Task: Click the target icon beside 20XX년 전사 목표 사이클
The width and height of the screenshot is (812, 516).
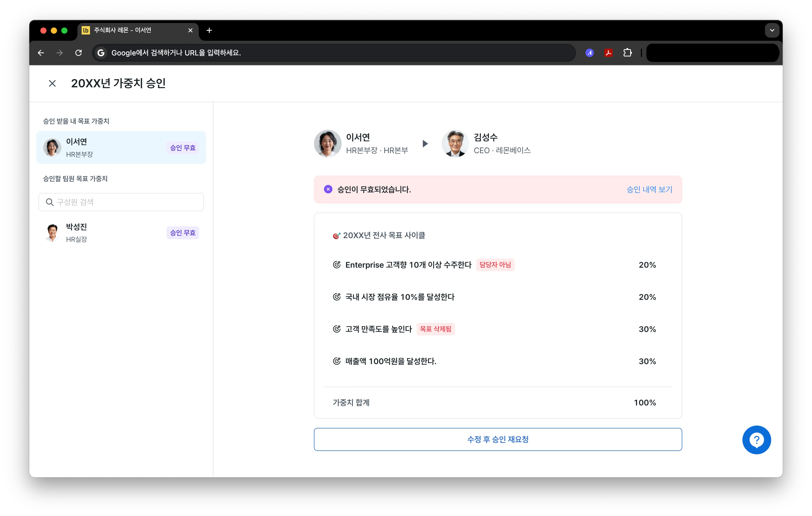Action: click(336, 236)
